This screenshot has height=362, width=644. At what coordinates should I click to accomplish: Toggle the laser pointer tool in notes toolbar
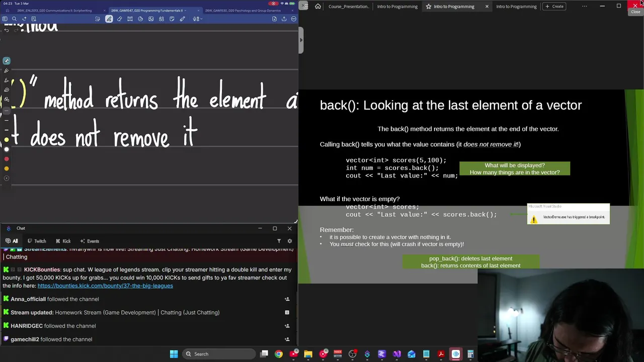182,19
